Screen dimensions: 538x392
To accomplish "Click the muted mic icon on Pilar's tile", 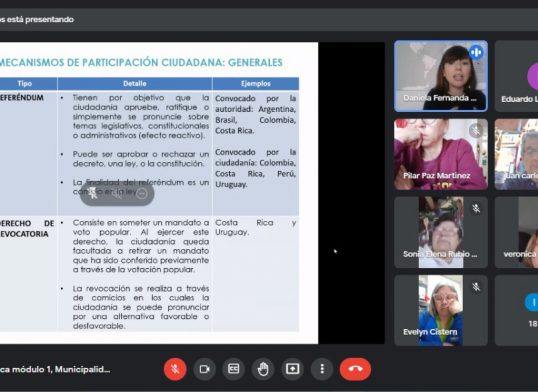I will click(476, 130).
